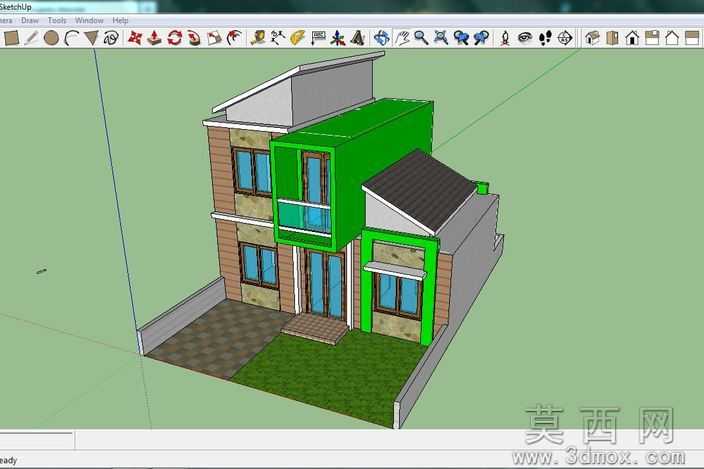Go to the previous camera view

click(x=461, y=38)
